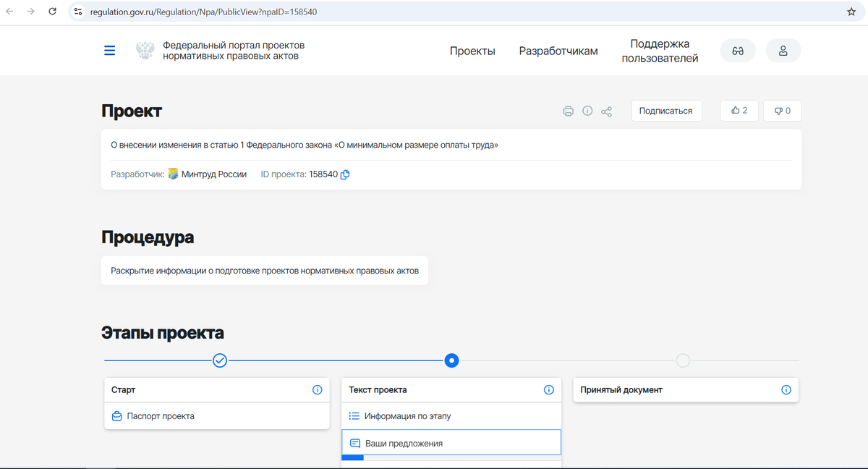Open the share project icon
This screenshot has width=868, height=469.
(606, 111)
